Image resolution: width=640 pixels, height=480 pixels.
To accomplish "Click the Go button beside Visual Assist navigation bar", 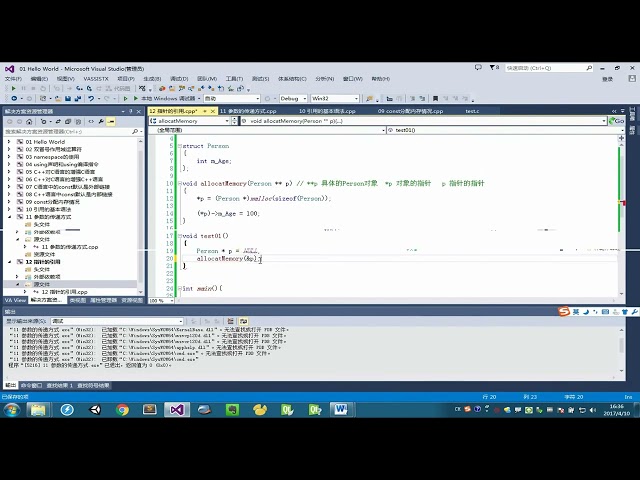I will (616, 121).
